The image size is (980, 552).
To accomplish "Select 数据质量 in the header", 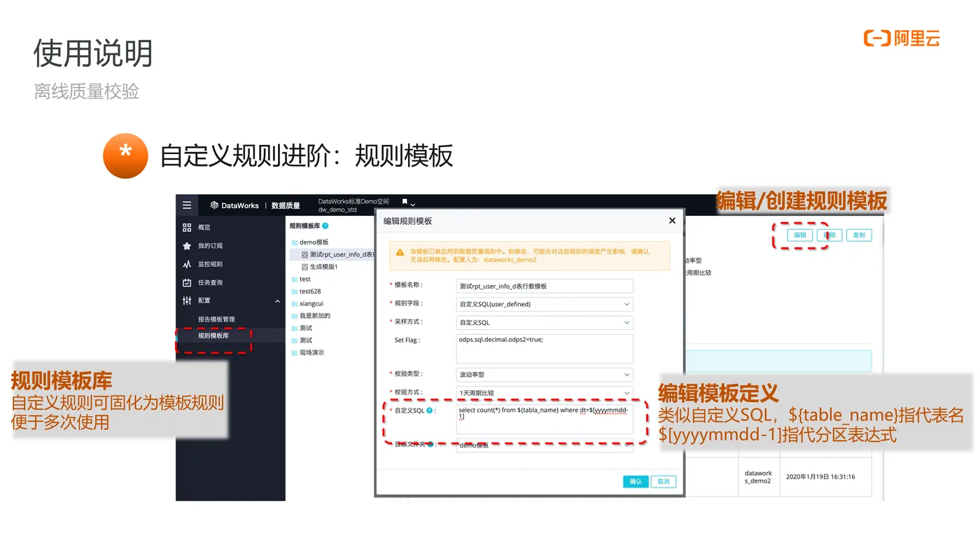I will (x=286, y=206).
